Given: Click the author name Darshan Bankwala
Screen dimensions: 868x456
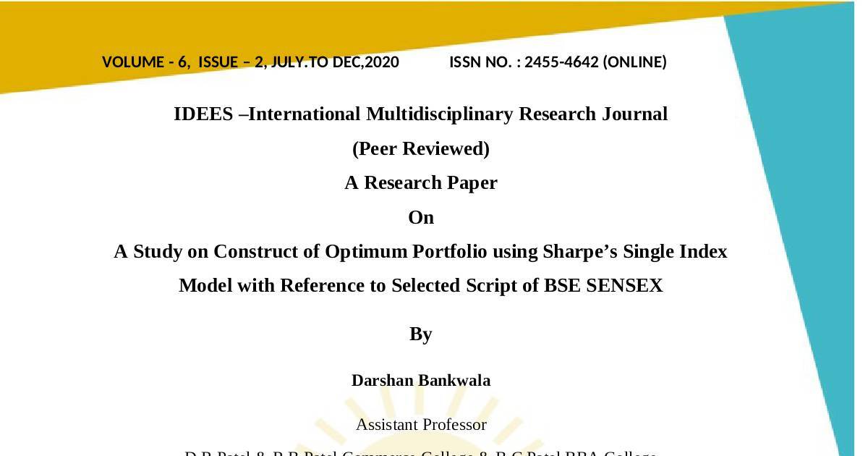Looking at the screenshot, I should tap(420, 381).
